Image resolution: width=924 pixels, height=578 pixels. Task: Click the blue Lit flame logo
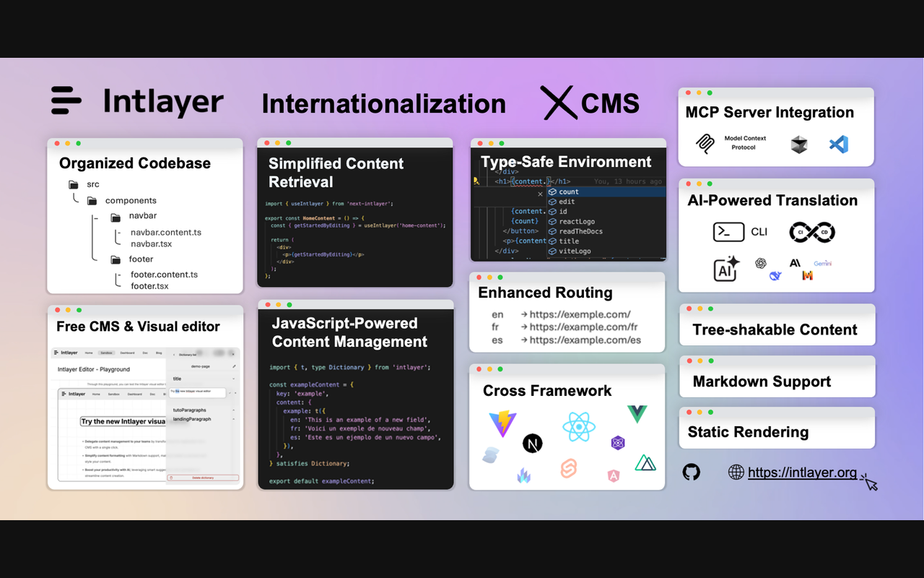tap(524, 475)
